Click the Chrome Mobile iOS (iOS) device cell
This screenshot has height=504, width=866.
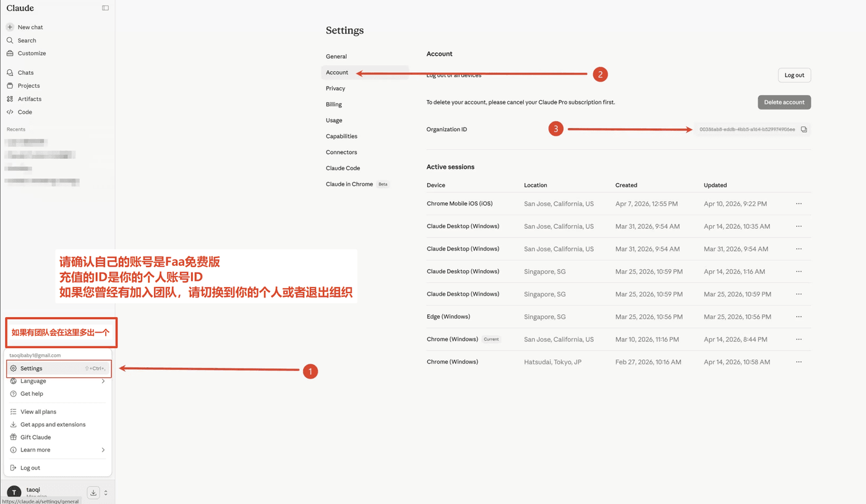460,203
